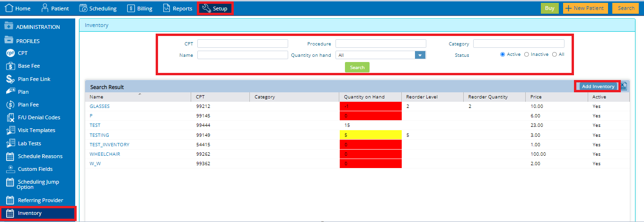This screenshot has width=644, height=222.
Task: Open the Quantity on hand dropdown
Action: pos(381,55)
